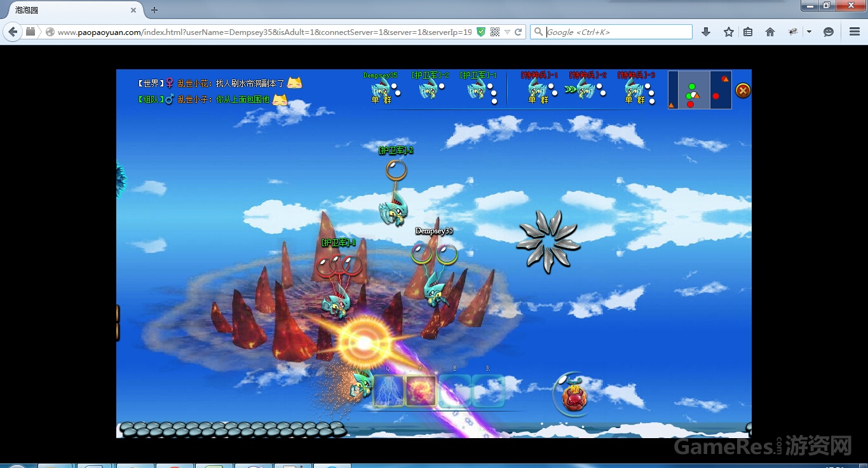This screenshot has height=468, width=868.
Task: Click player name 乱世小花 in world chat
Action: coord(194,83)
